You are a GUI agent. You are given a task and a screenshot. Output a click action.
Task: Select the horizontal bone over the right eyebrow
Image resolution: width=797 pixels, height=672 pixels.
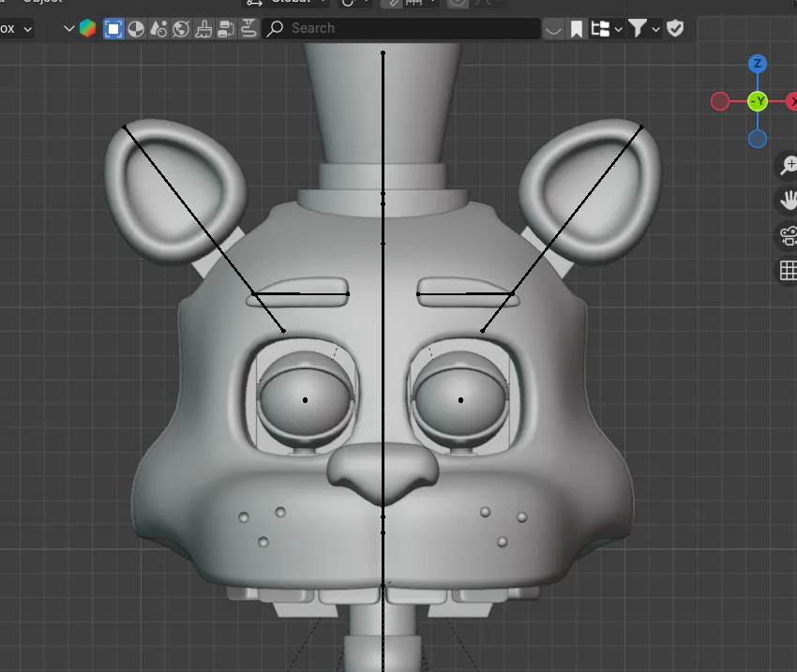tap(465, 293)
